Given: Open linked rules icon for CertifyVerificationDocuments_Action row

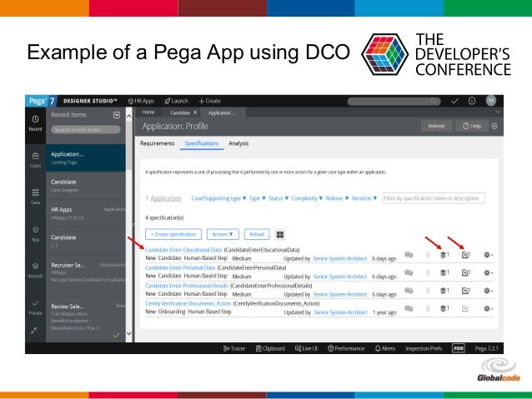Looking at the screenshot, I should coord(465,308).
